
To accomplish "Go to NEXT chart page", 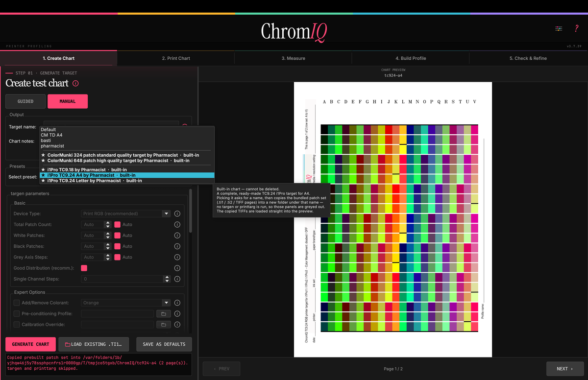I will click(x=565, y=369).
